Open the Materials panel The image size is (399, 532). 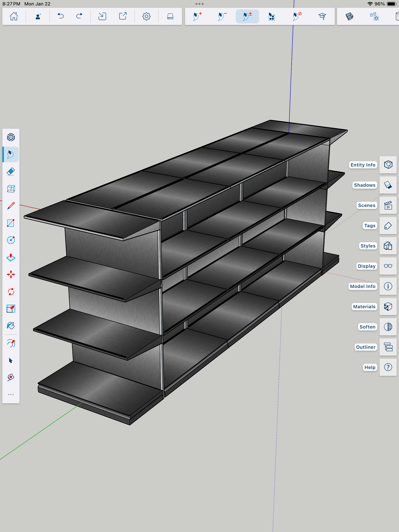coord(388,307)
